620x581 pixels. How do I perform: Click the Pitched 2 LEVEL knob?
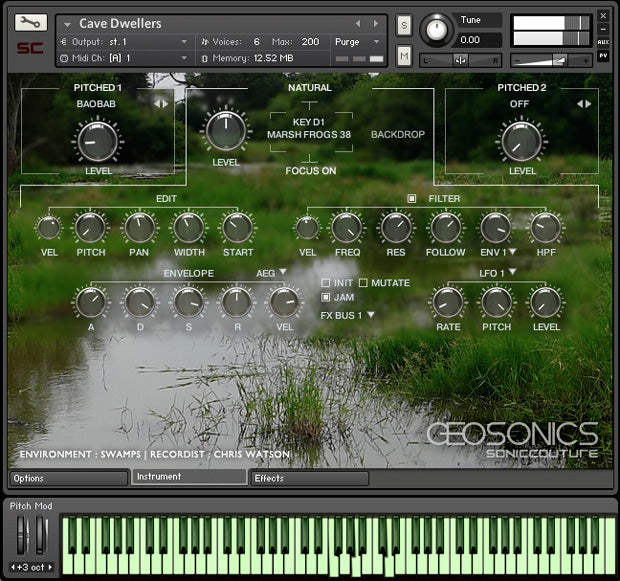coord(522,142)
